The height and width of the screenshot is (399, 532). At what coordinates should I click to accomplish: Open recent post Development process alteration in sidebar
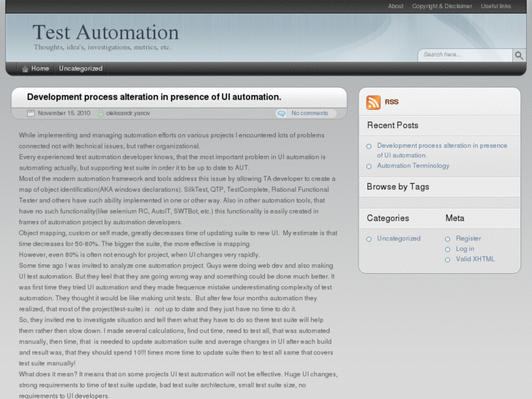point(442,150)
